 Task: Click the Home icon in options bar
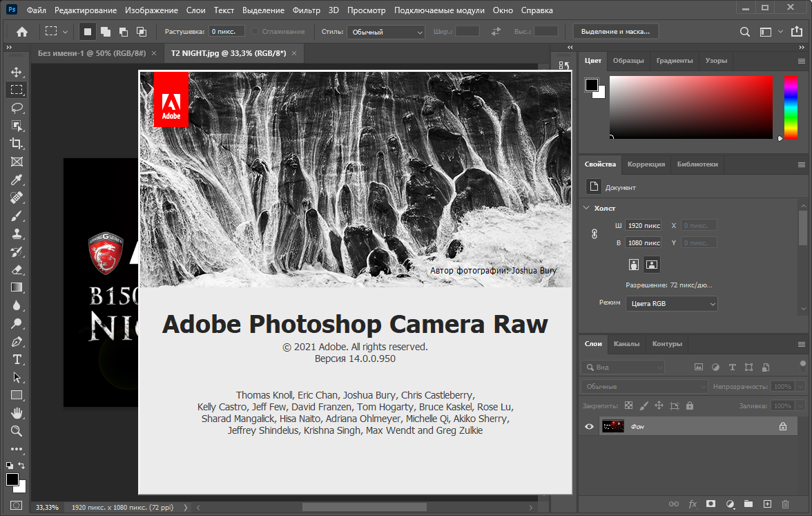click(x=22, y=32)
